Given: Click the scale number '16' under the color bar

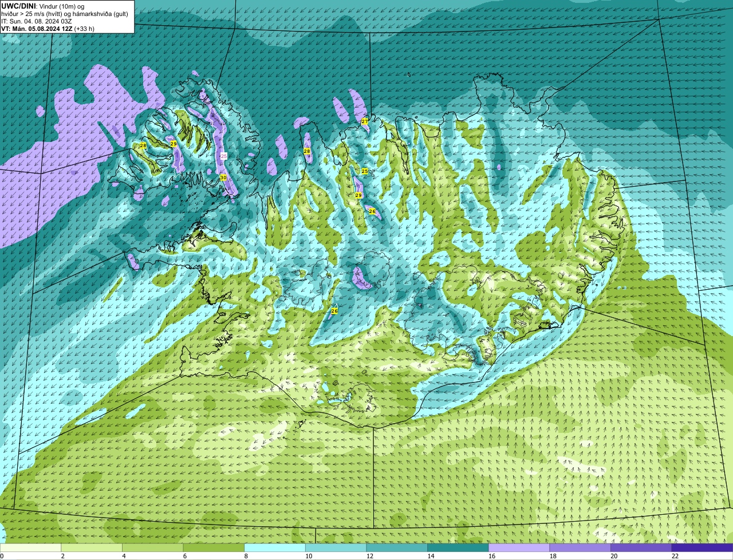Looking at the screenshot, I should [x=492, y=556].
